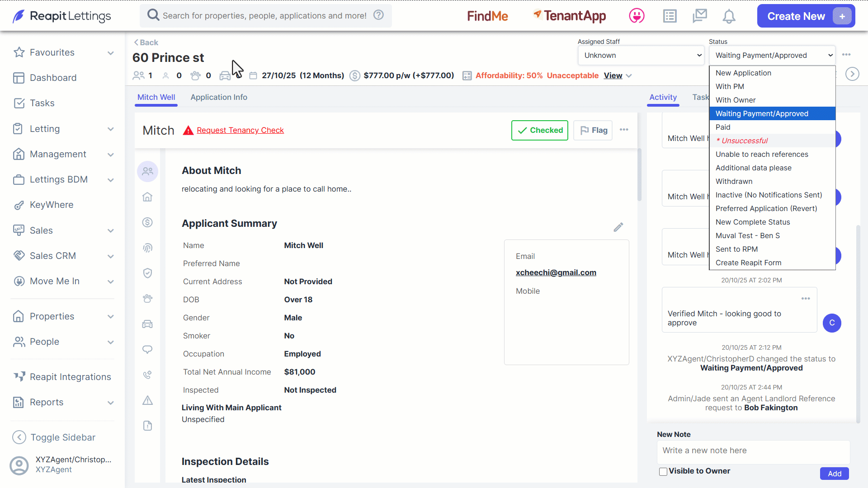Open the list document icon in header
Viewport: 868px width, 488px height.
click(670, 16)
